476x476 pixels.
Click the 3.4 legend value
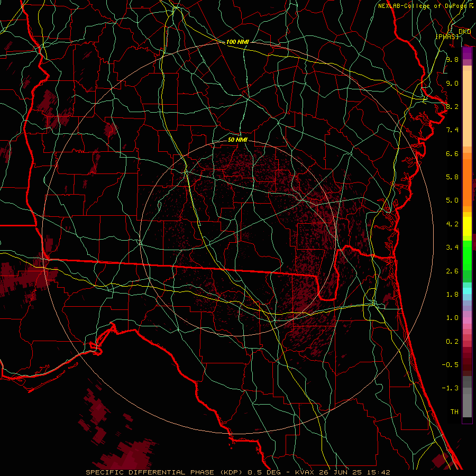coord(452,248)
